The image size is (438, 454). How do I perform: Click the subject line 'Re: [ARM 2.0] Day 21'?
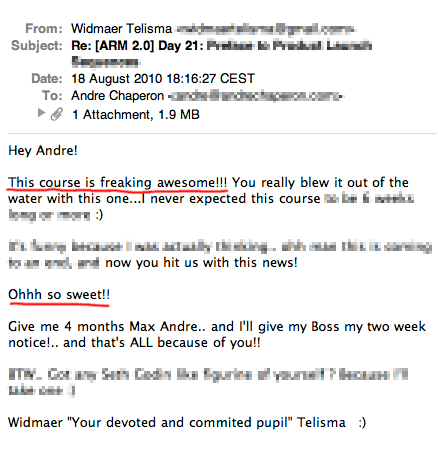coord(137,46)
